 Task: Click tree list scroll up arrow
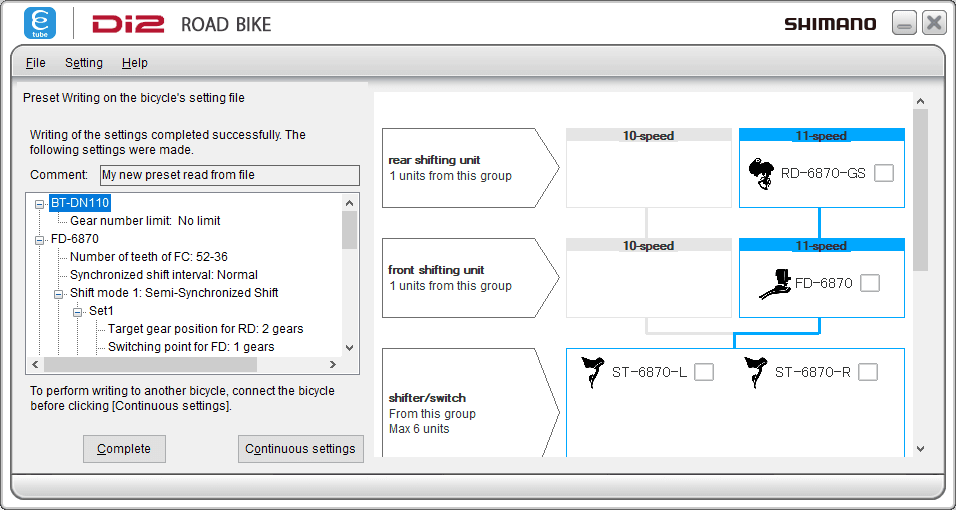pyautogui.click(x=349, y=203)
